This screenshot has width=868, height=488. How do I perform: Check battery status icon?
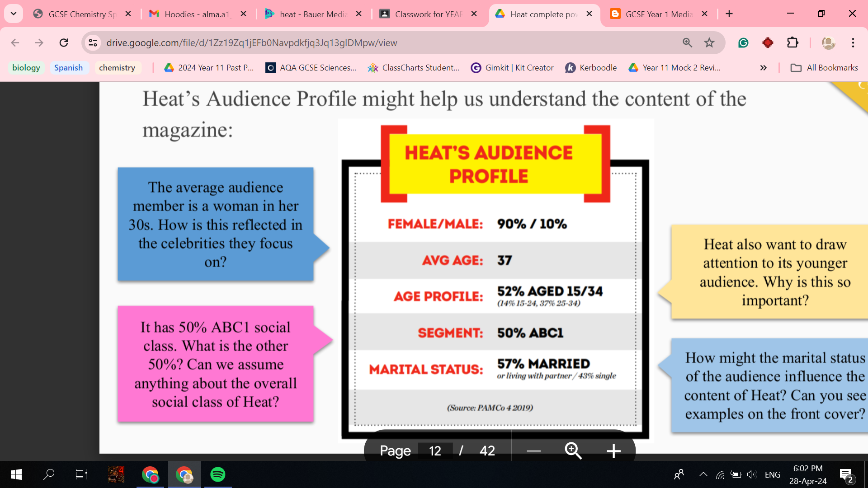tap(736, 474)
